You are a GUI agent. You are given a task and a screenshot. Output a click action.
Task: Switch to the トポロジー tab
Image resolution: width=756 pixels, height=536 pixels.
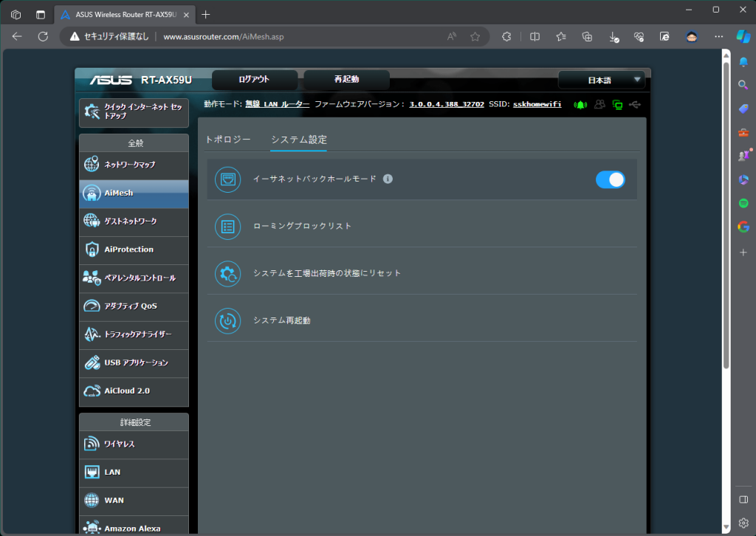coord(228,140)
